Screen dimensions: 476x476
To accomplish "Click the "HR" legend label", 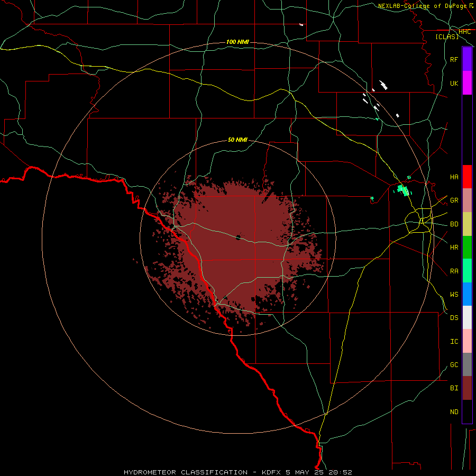I will coord(454,248).
